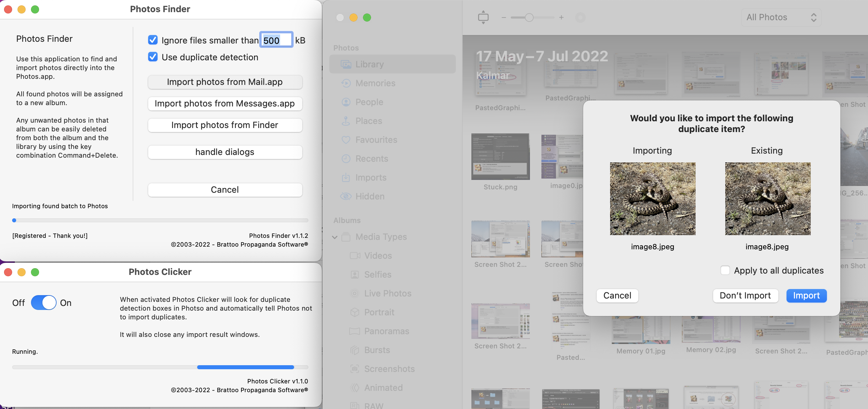Open the Places pin icon in sidebar

coord(346,121)
